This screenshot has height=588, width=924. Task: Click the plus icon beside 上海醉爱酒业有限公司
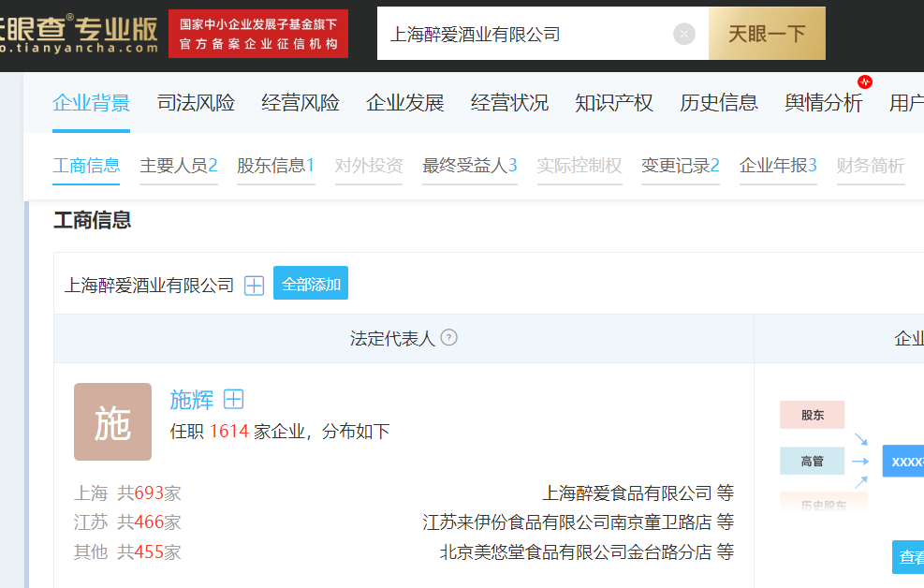click(254, 286)
